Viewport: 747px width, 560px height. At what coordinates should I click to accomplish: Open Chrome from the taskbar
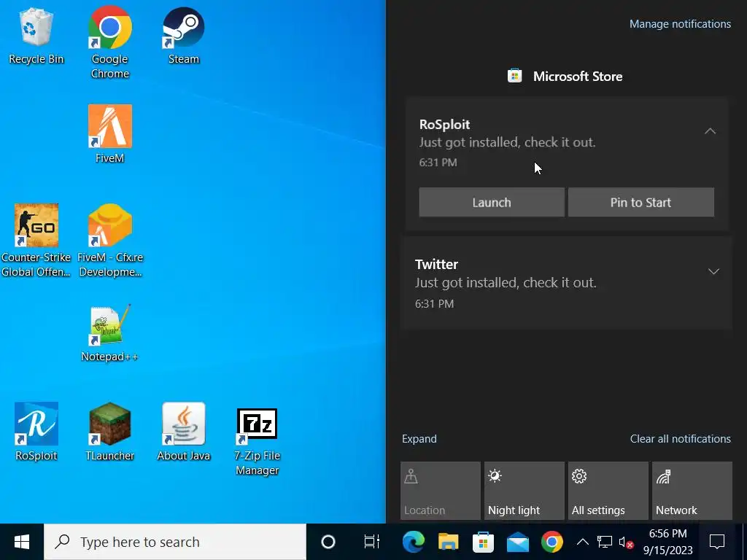pos(552,542)
